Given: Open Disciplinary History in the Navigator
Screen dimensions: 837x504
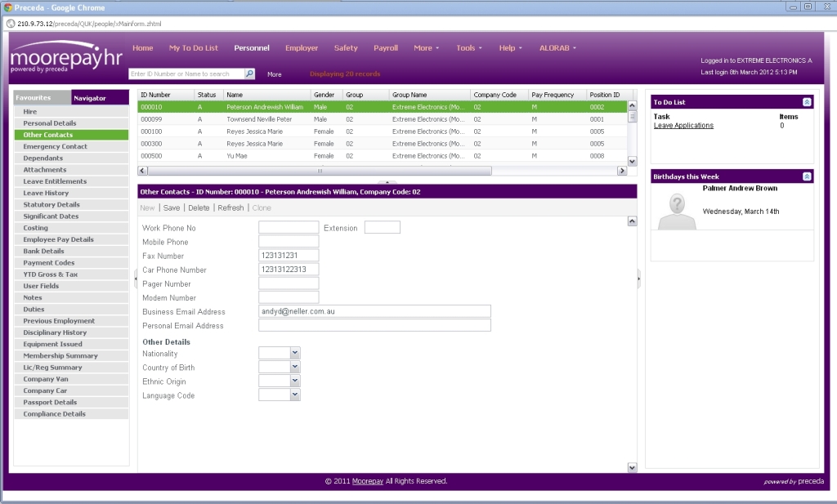Looking at the screenshot, I should click(x=72, y=332).
